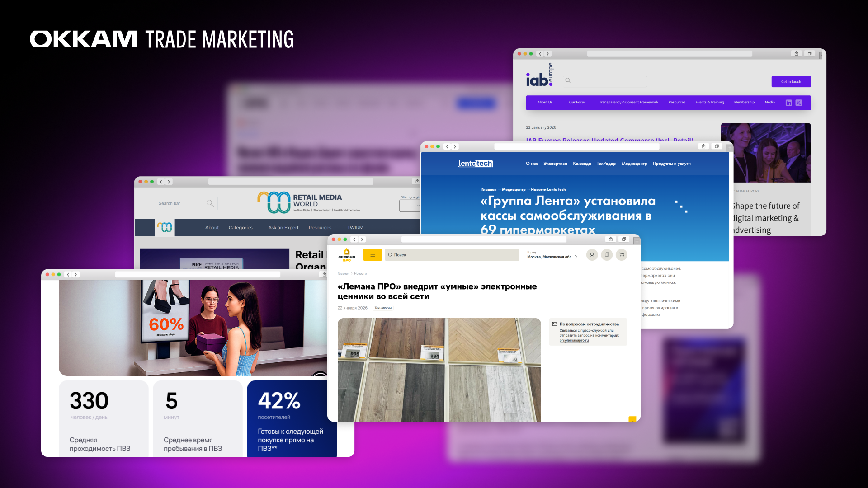
Task: Open the Filter by region dropdown
Action: pyautogui.click(x=410, y=206)
